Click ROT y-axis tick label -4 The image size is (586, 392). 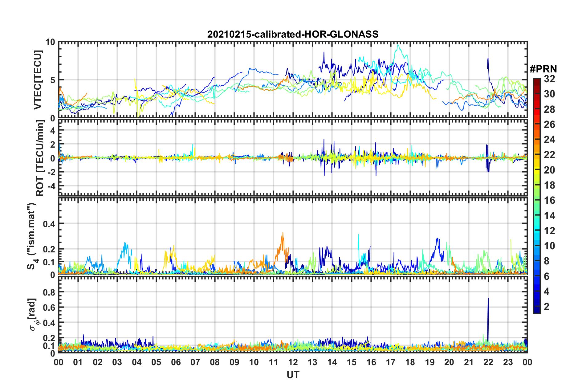click(51, 186)
